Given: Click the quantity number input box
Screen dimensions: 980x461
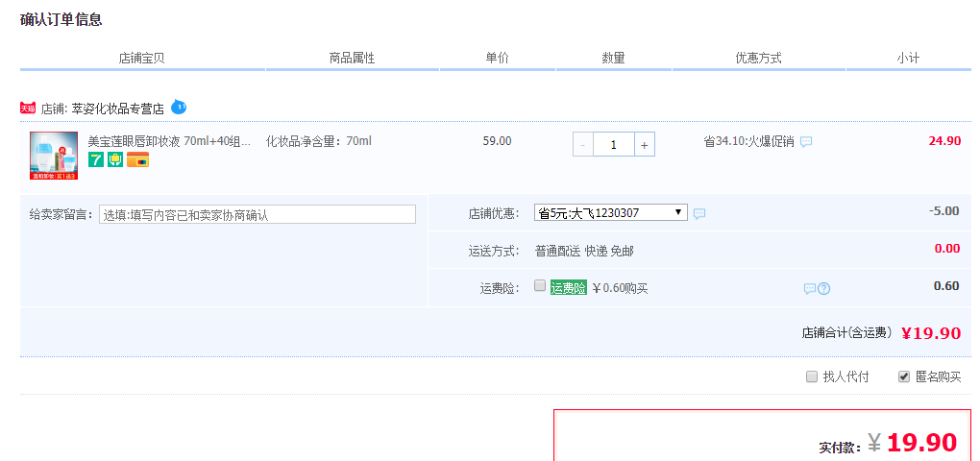Looking at the screenshot, I should (x=613, y=145).
